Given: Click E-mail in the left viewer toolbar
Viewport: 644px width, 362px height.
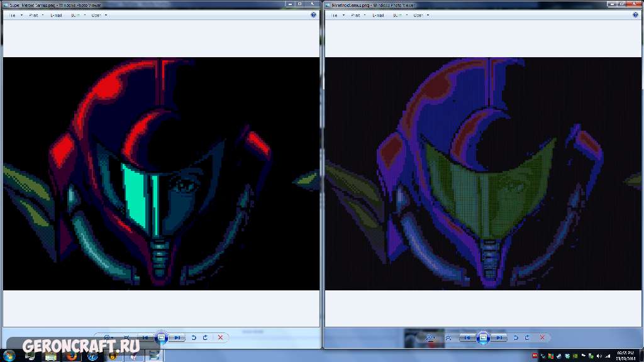Looking at the screenshot, I should coord(56,15).
